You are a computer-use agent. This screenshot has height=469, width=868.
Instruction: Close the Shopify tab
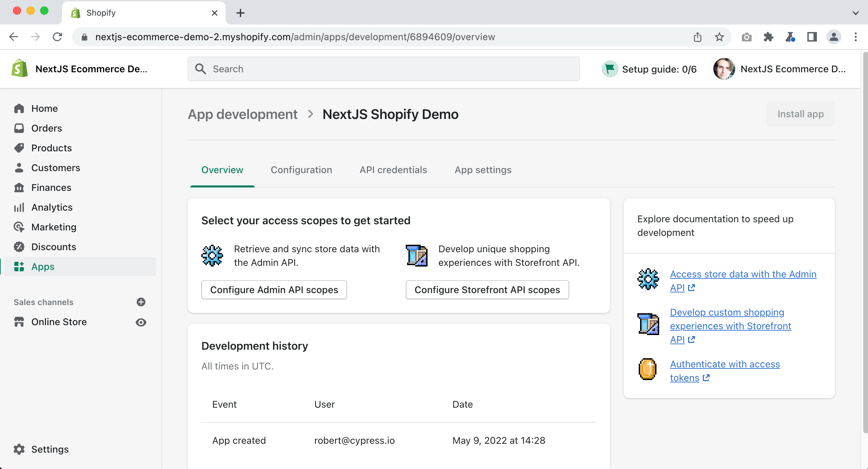tap(214, 13)
